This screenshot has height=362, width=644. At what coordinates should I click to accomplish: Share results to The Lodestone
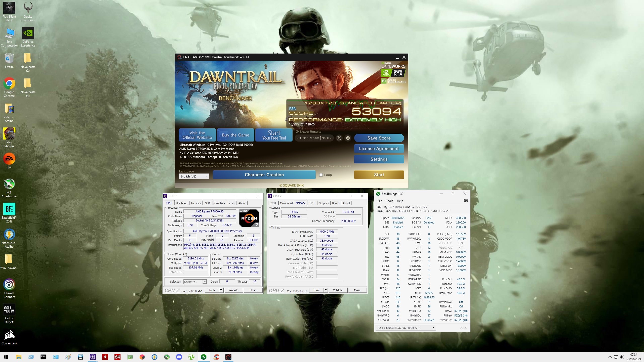(x=314, y=138)
